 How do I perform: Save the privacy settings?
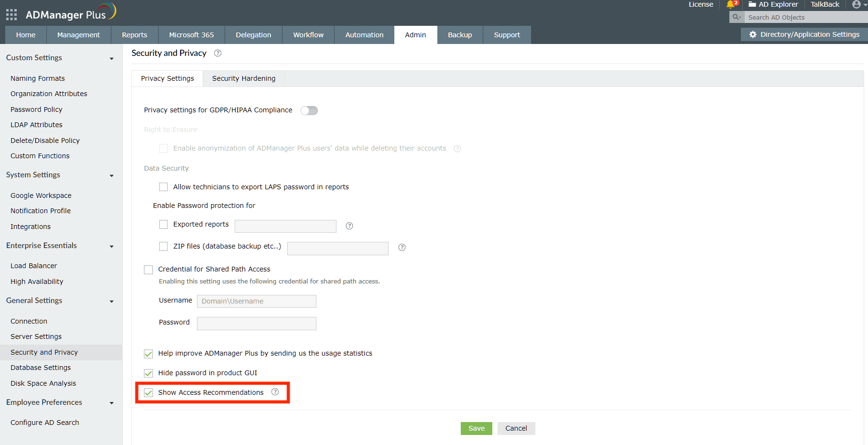(477, 428)
